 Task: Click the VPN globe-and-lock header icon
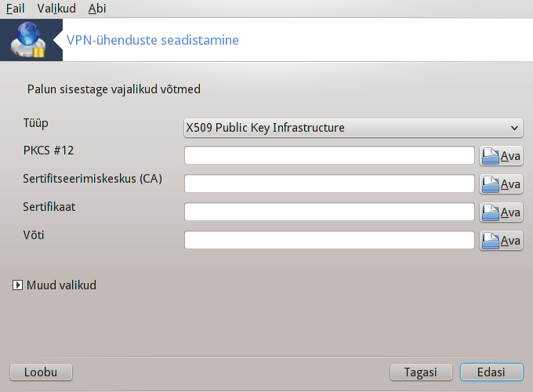click(28, 40)
